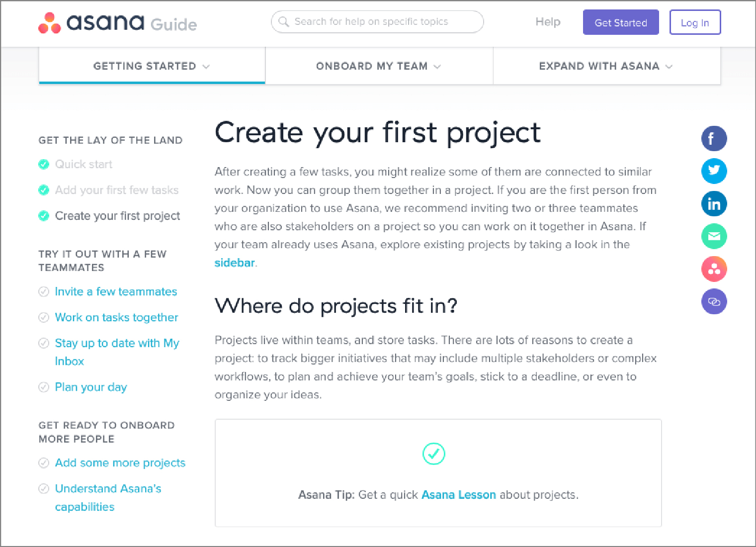The width and height of the screenshot is (756, 547).
Task: Click inside the help search field
Action: point(377,21)
